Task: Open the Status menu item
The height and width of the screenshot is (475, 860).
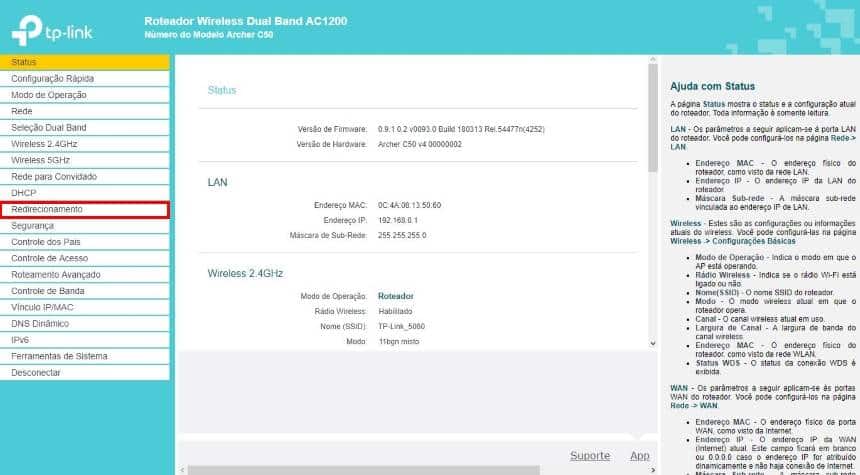Action: coord(84,62)
